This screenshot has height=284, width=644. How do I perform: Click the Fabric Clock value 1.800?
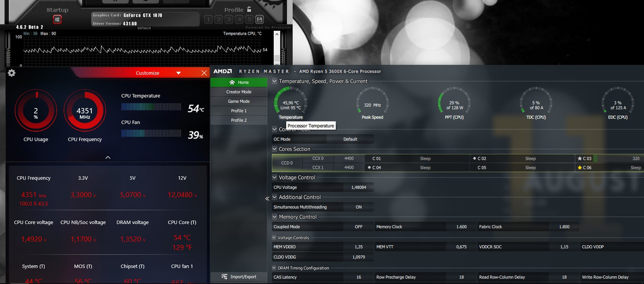[x=564, y=227]
